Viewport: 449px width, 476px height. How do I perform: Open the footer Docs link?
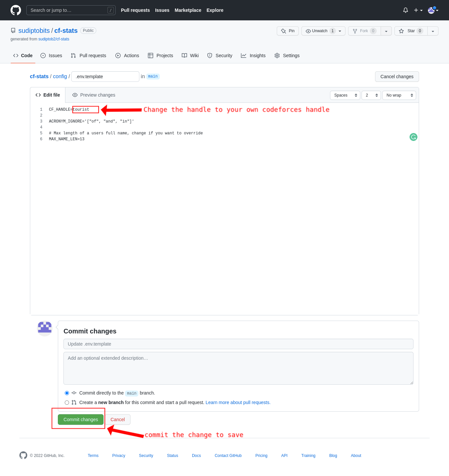[196, 456]
